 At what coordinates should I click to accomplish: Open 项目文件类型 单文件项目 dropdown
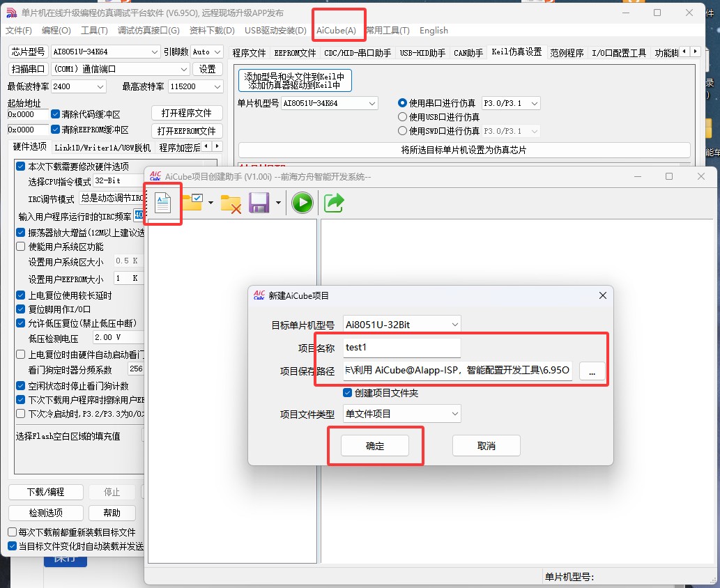(401, 414)
